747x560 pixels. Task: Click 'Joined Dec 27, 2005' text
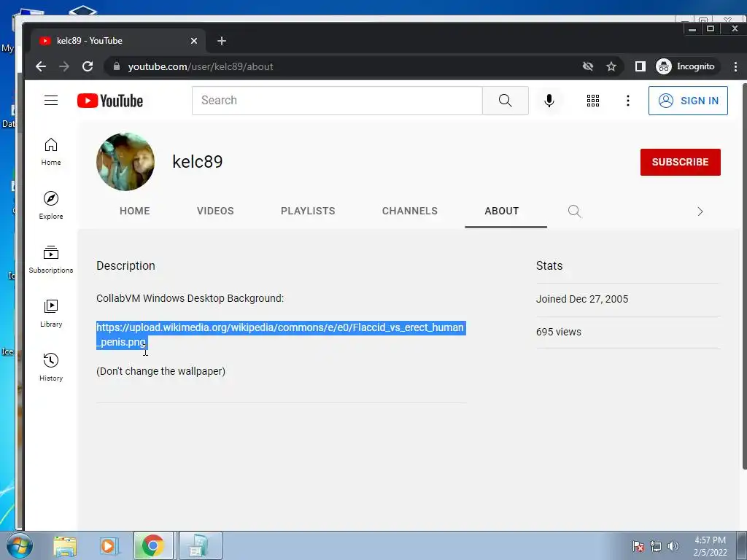[581, 299]
